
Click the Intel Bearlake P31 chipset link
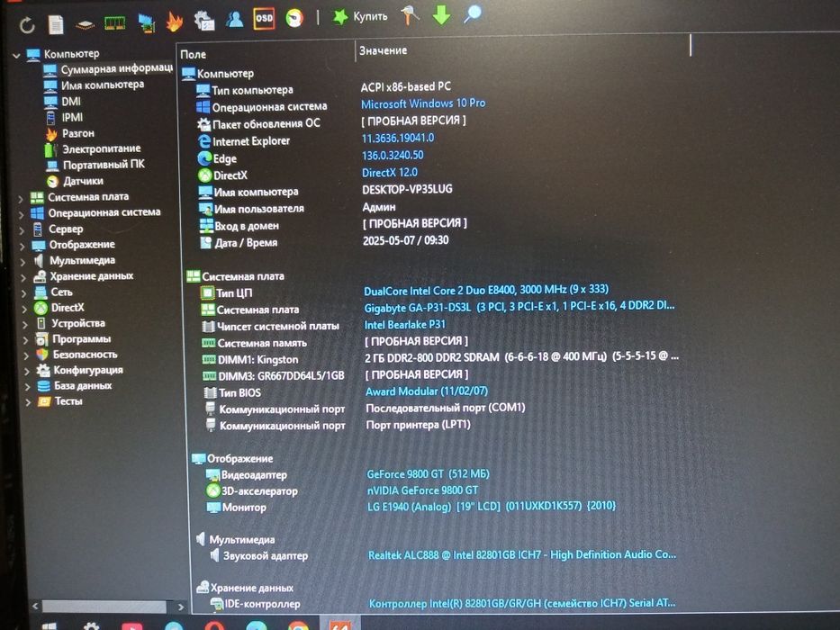pyautogui.click(x=405, y=324)
